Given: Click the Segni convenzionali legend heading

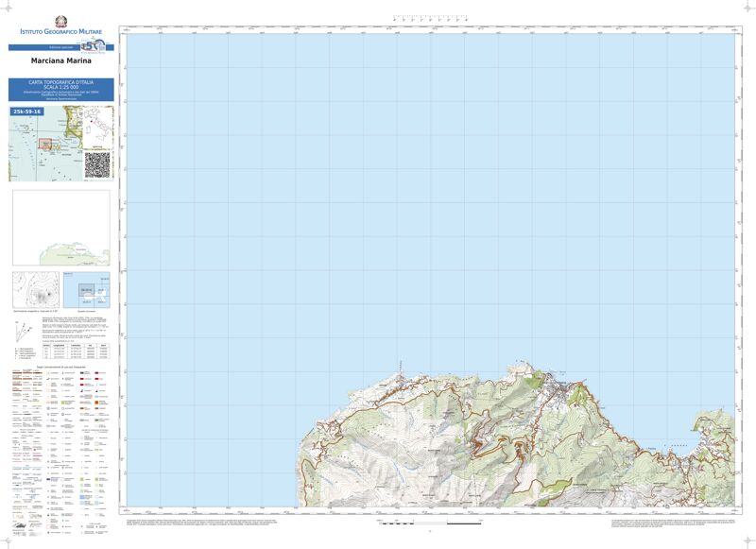Looking at the screenshot, I should pos(61,367).
